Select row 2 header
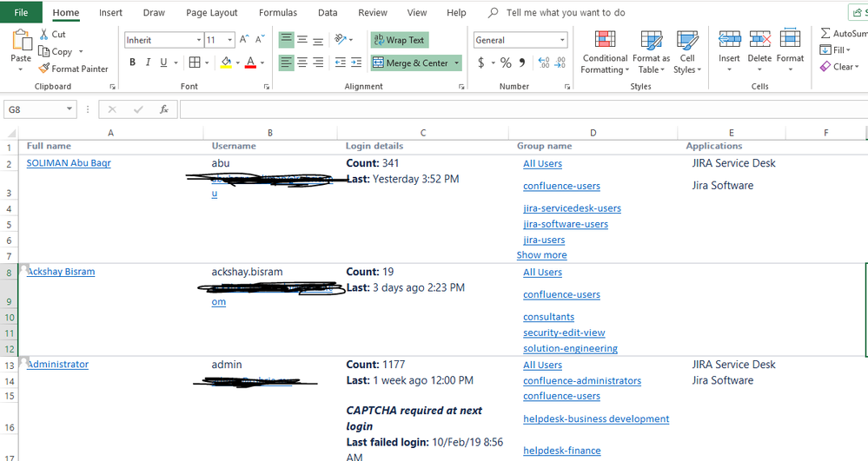The height and width of the screenshot is (461, 868). click(9, 164)
